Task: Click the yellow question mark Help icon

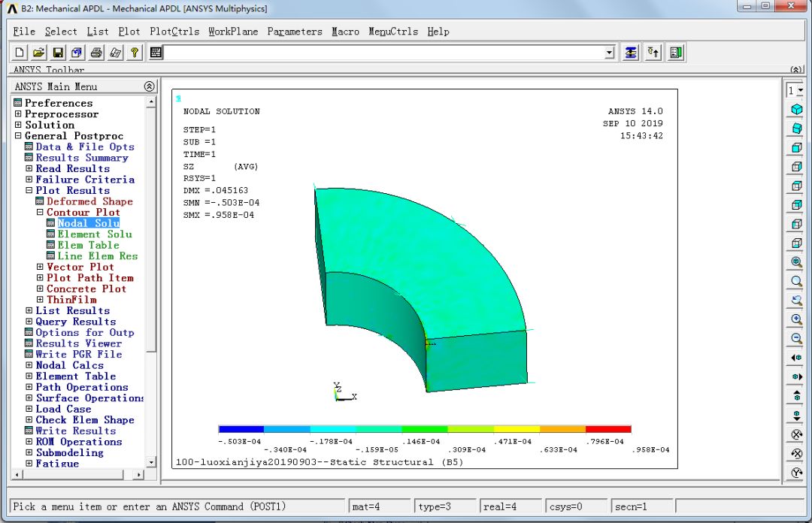Action: coord(135,53)
